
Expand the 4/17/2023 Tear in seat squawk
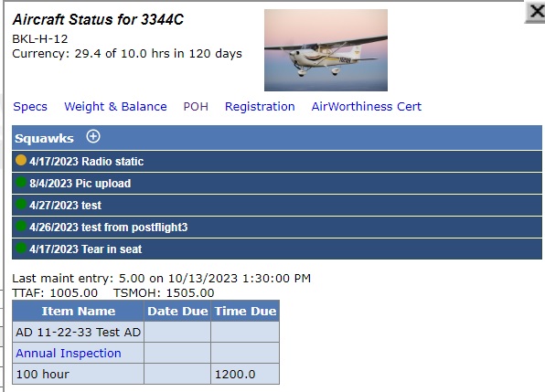coord(277,249)
